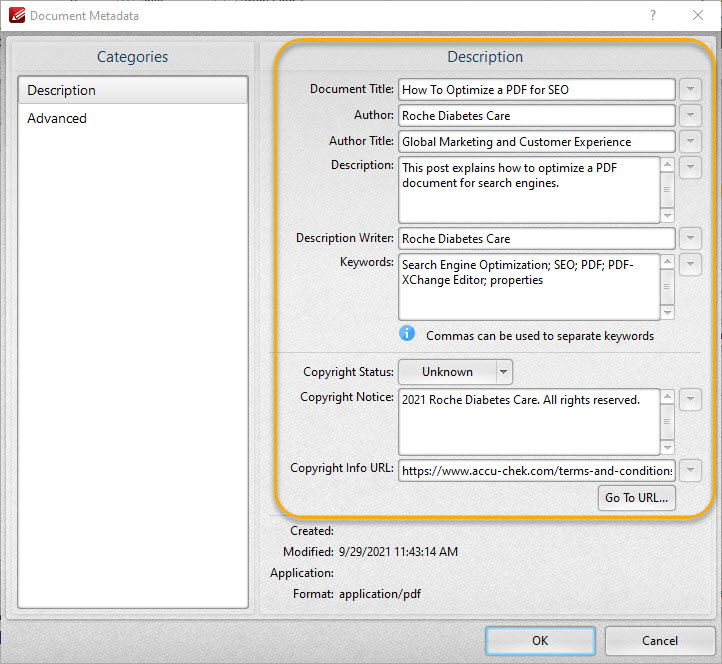Open dropdown arrow beside Copyright Info URL
This screenshot has height=664, width=722.
[690, 471]
